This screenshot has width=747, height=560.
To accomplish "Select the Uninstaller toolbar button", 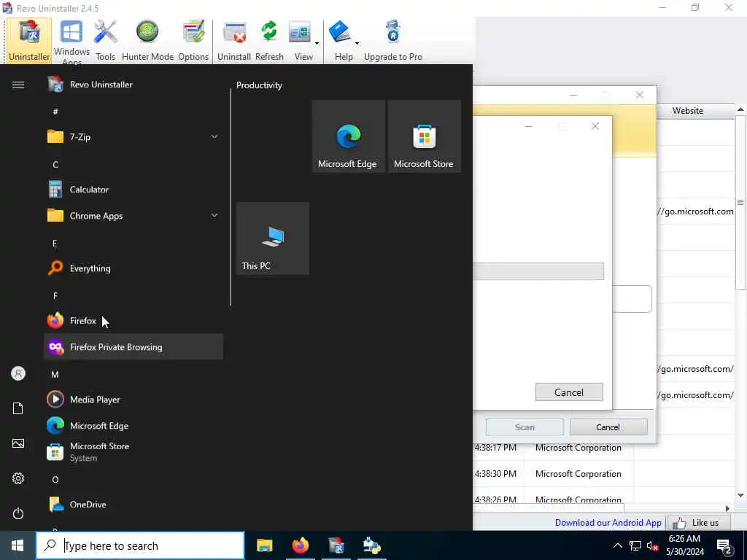I will point(29,41).
